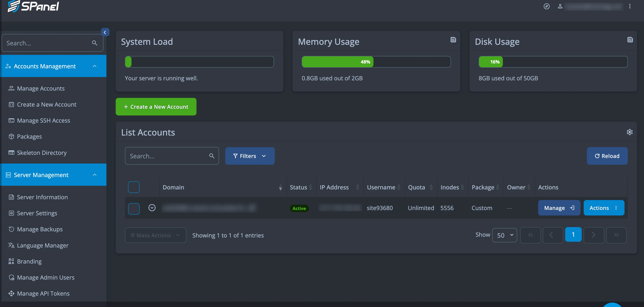Reload the accounts list
This screenshot has height=307, width=644.
[607, 156]
